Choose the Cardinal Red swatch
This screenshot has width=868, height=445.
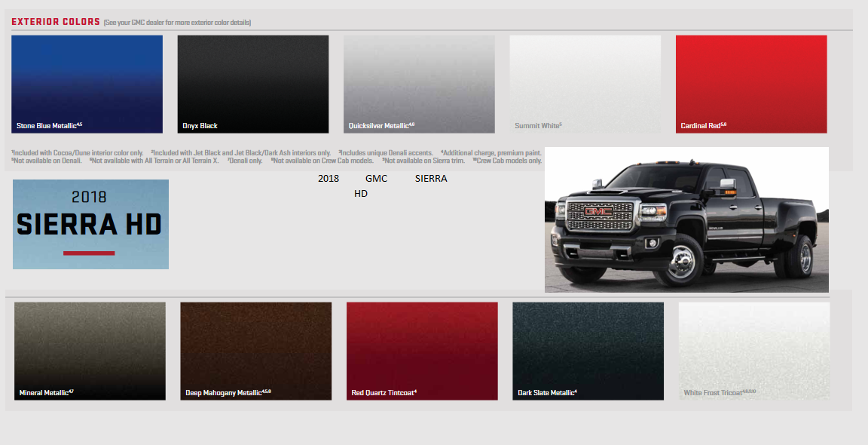[x=751, y=84]
